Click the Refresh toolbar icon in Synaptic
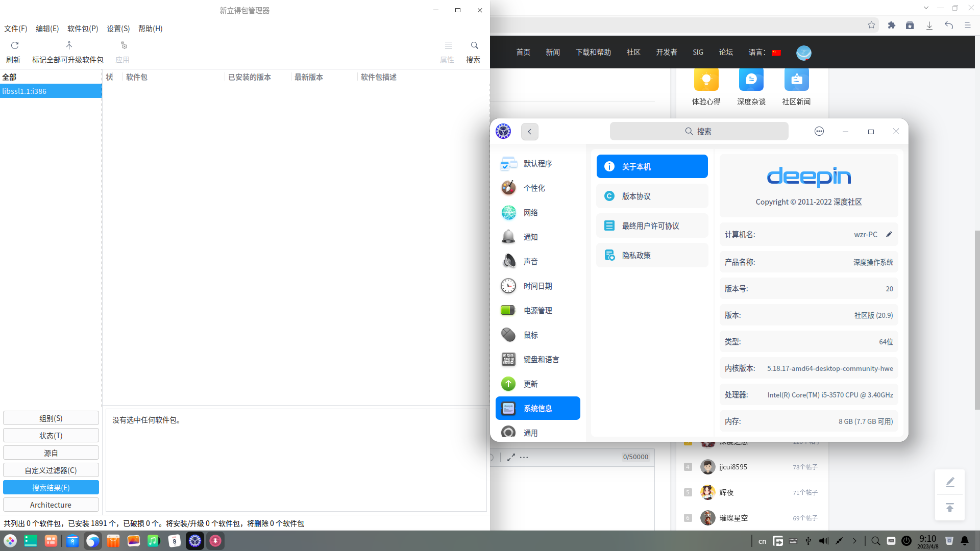Viewport: 980px width, 551px height. 14,46
